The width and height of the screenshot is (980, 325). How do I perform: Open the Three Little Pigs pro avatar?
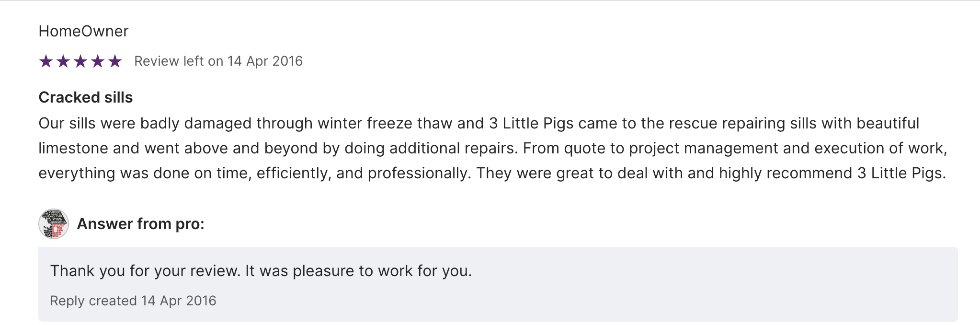click(53, 224)
